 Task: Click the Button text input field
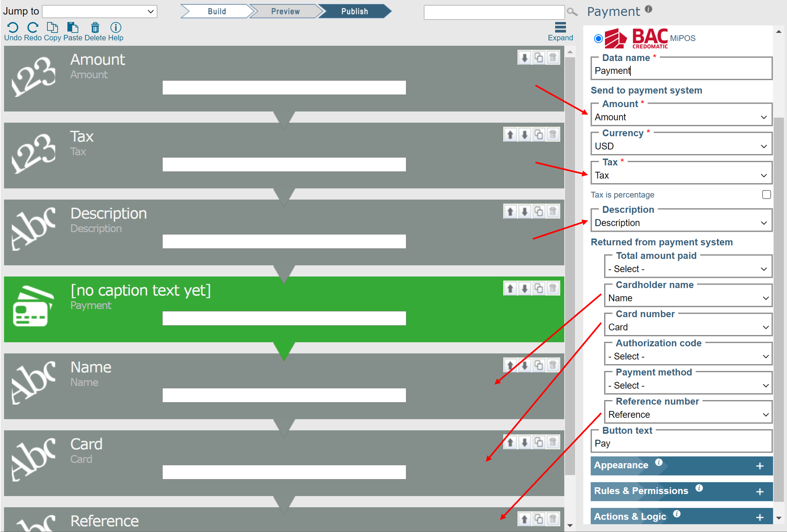click(x=681, y=443)
